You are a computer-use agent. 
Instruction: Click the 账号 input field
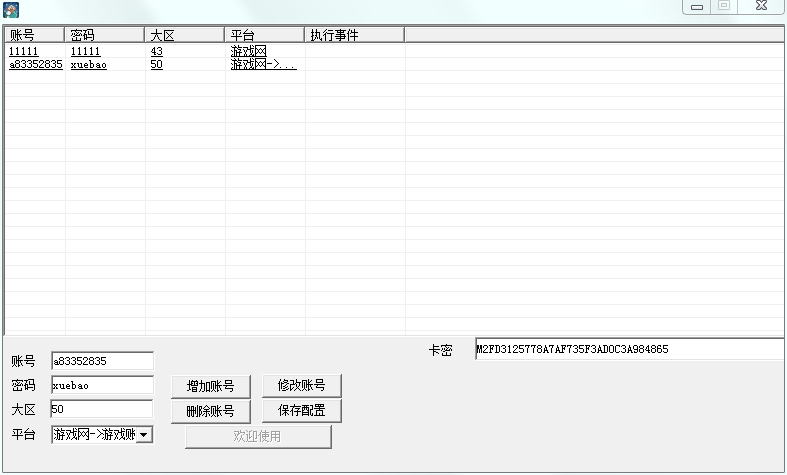[102, 360]
